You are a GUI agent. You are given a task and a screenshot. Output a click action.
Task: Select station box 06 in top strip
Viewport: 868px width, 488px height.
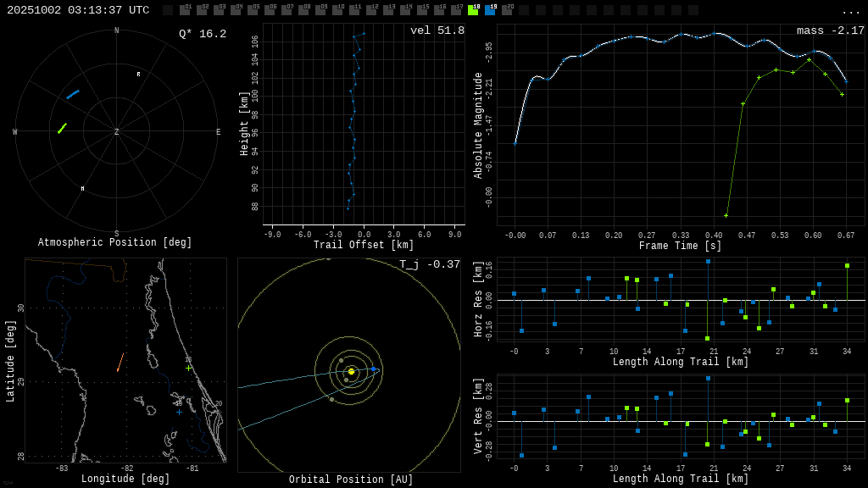(x=270, y=10)
